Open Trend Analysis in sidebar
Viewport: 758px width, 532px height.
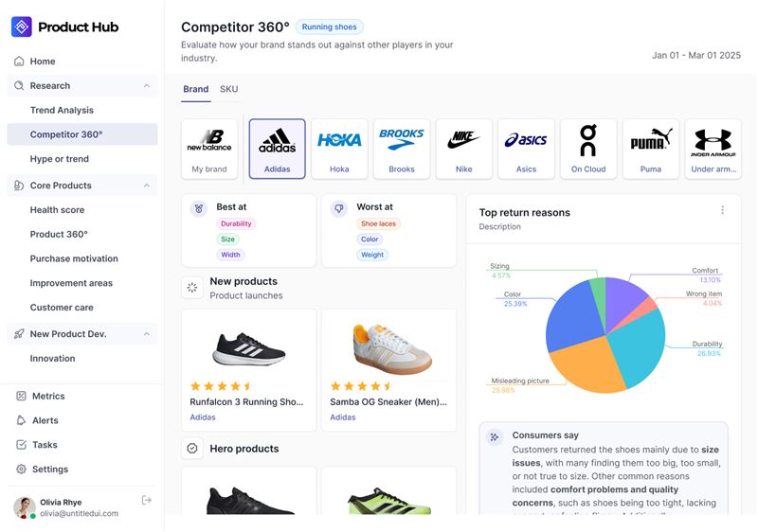62,111
